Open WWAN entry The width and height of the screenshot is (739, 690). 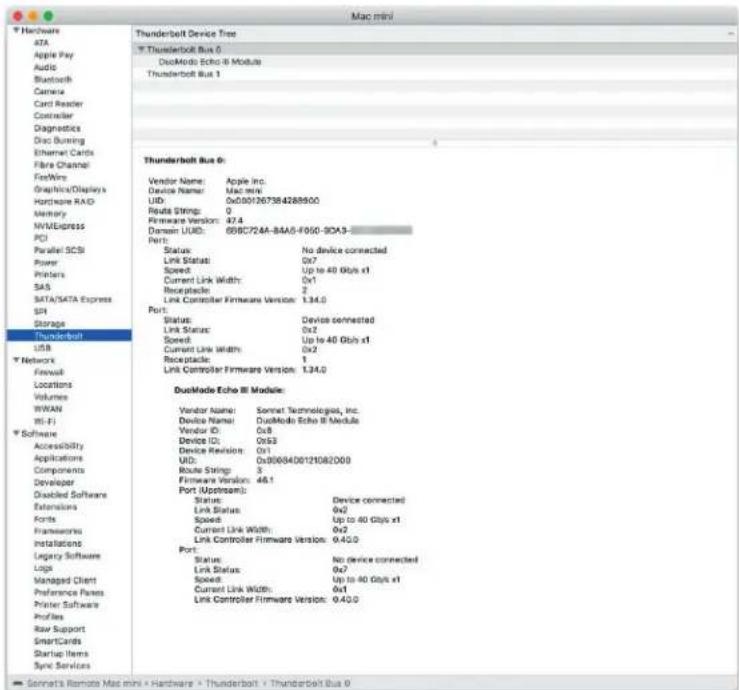click(48, 409)
